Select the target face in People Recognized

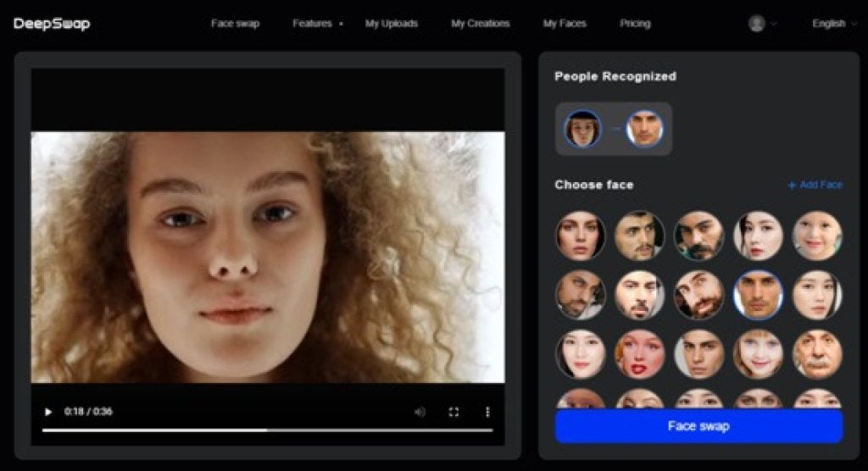pyautogui.click(x=644, y=129)
